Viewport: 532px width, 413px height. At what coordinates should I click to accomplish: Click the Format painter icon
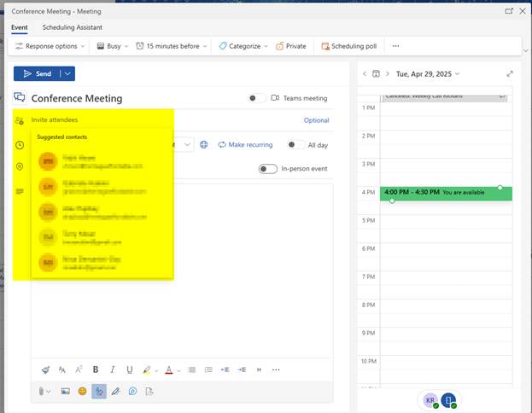(45, 369)
